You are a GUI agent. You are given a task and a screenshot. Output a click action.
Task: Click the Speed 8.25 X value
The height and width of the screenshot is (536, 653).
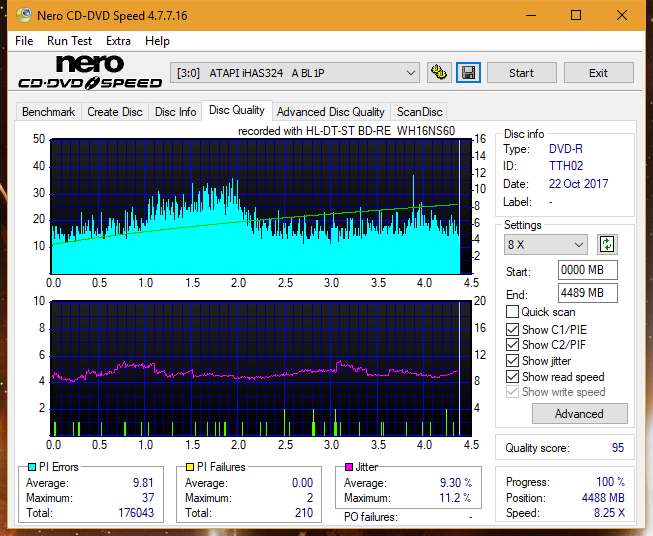(x=609, y=513)
